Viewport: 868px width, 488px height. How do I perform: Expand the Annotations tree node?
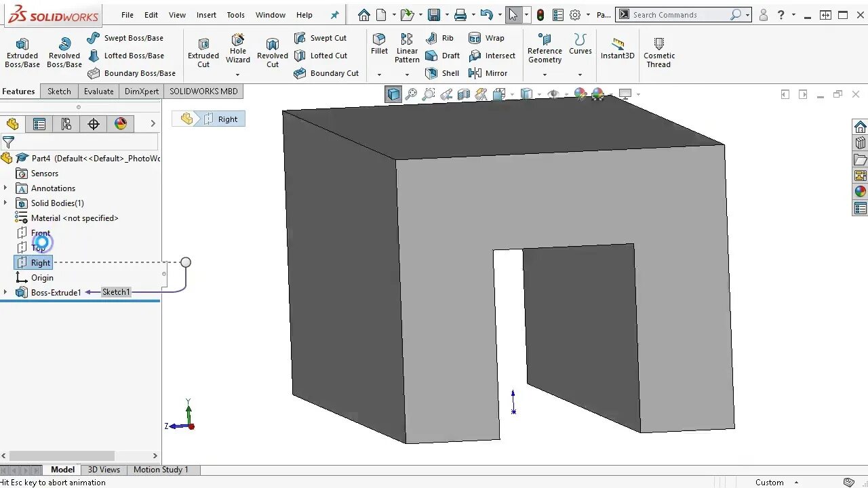[5, 188]
